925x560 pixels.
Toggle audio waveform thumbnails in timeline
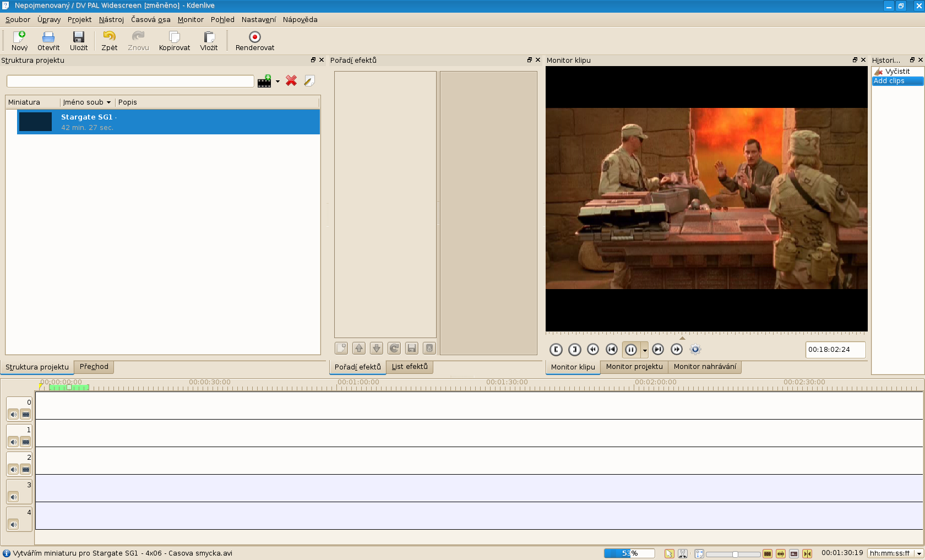(781, 553)
